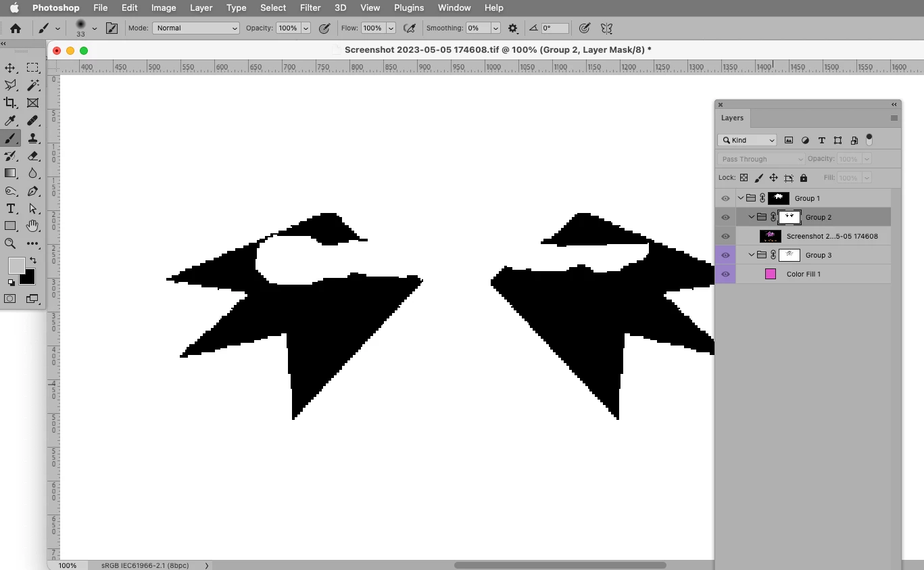Image resolution: width=924 pixels, height=570 pixels.
Task: Collapse Group 1 in Layers panel
Action: click(x=741, y=198)
